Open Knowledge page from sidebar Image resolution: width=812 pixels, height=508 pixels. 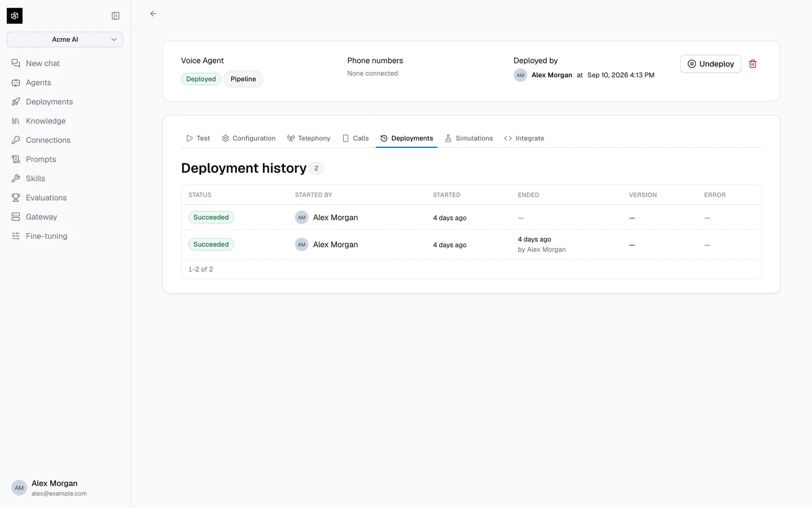coord(65,121)
